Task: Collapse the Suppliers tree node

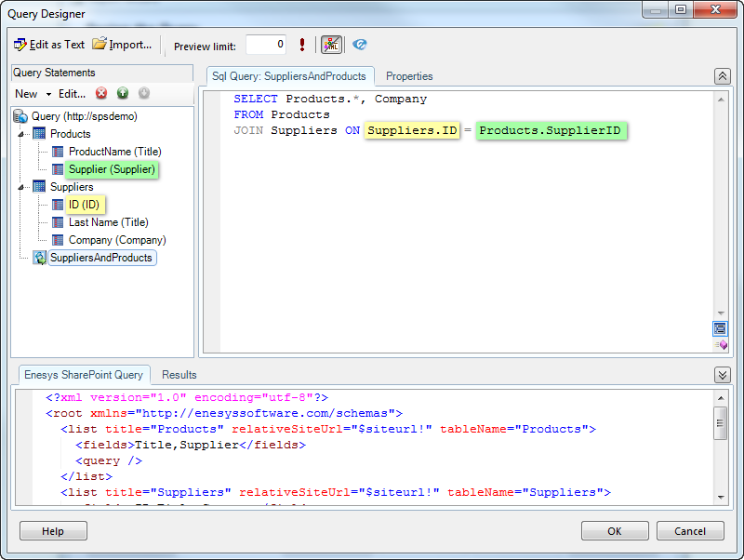Action: [21, 187]
